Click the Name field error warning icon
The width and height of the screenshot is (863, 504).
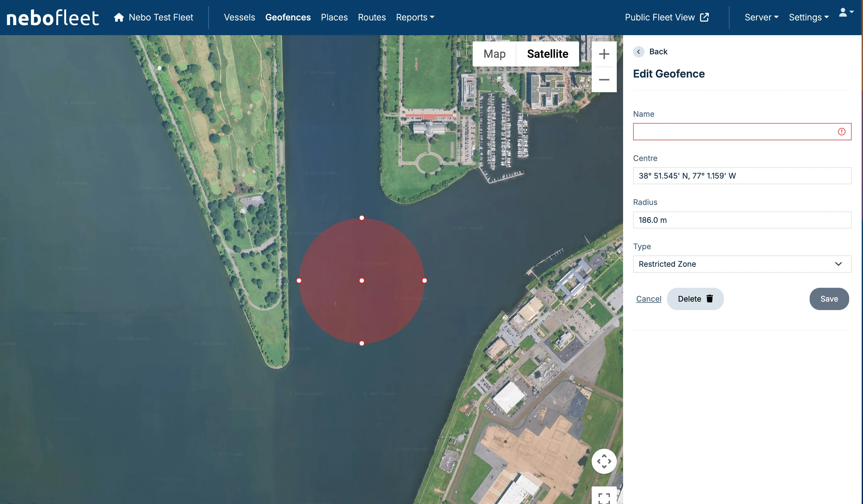tap(841, 132)
